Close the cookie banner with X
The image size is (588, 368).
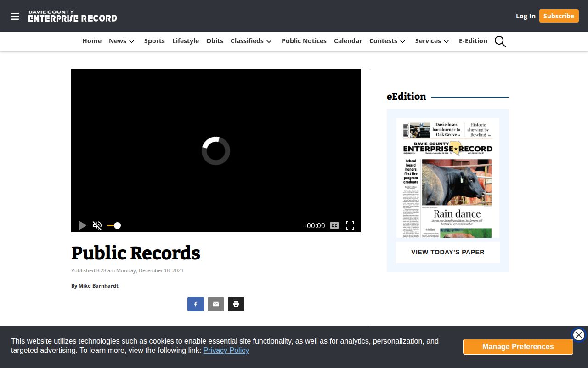point(579,335)
